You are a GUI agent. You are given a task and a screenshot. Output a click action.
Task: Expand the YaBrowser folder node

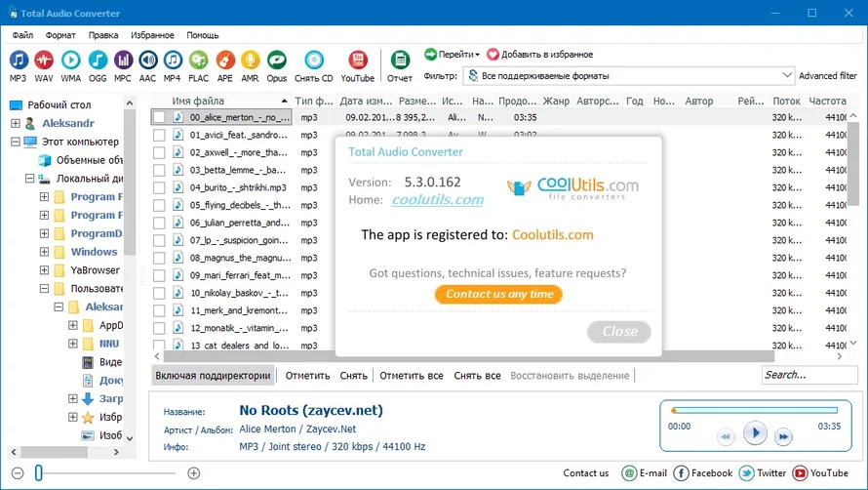44,270
